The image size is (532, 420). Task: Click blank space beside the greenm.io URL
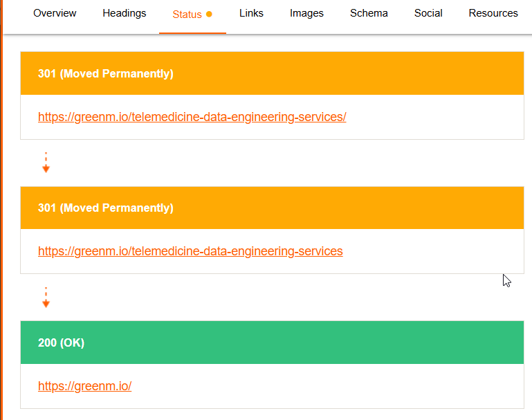[x=325, y=386]
